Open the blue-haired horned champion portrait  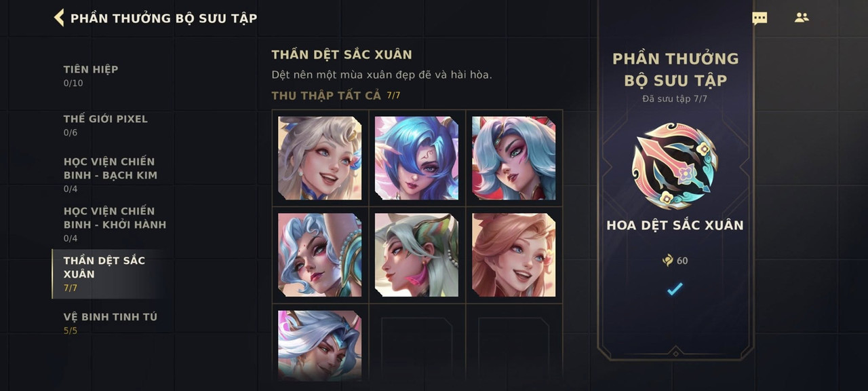pos(417,158)
